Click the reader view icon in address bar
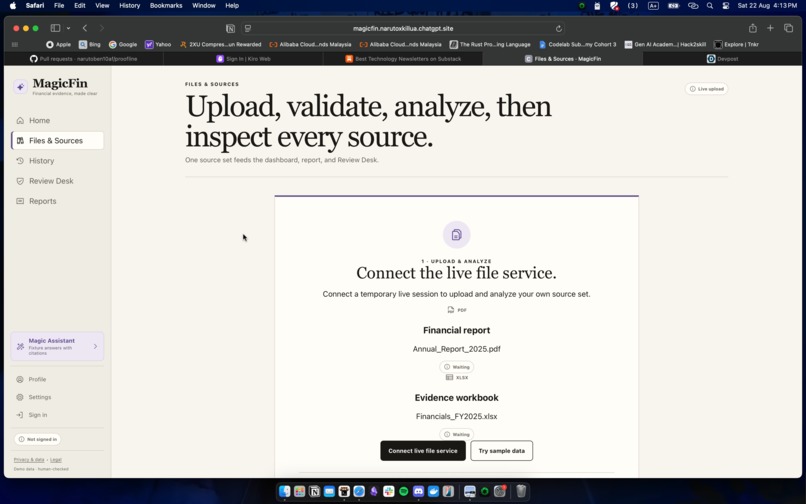The image size is (806, 504). (248, 28)
